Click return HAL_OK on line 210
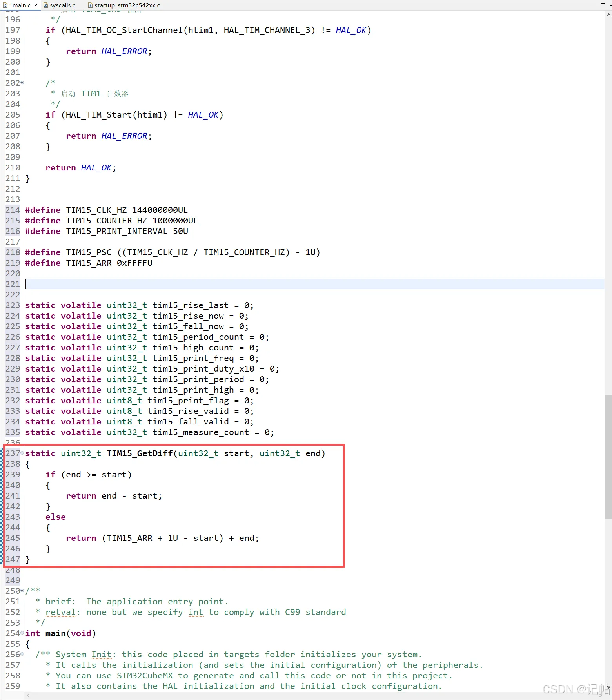This screenshot has width=612, height=700. click(81, 168)
